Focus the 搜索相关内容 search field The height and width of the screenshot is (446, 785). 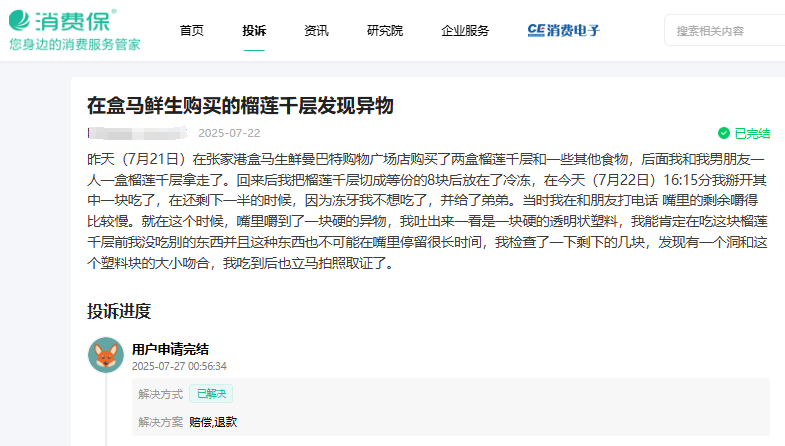tap(724, 31)
